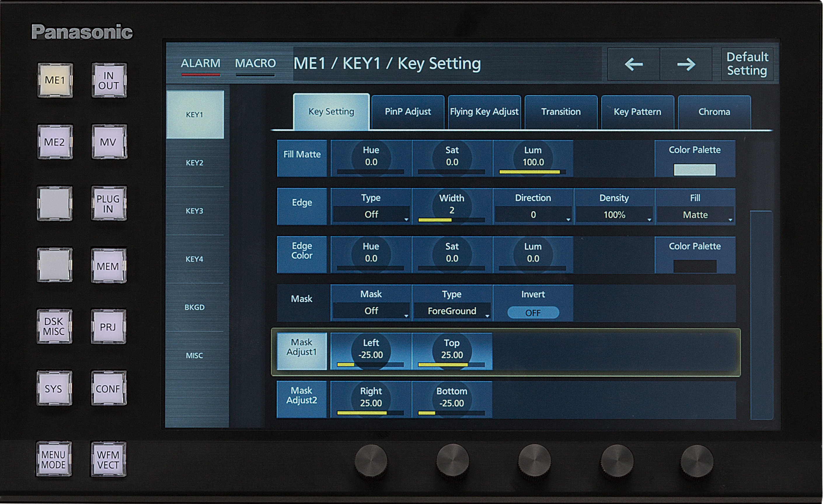Select KEY3 in the side menu

[195, 211]
